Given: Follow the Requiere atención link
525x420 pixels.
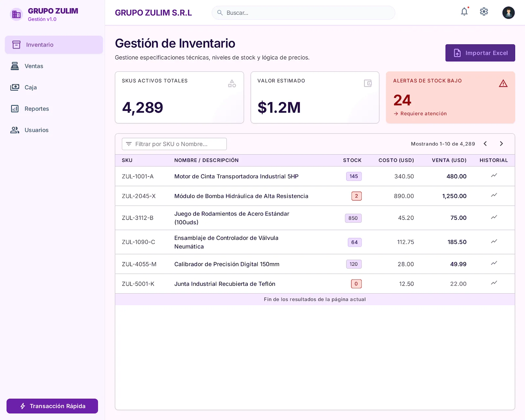Looking at the screenshot, I should point(420,114).
